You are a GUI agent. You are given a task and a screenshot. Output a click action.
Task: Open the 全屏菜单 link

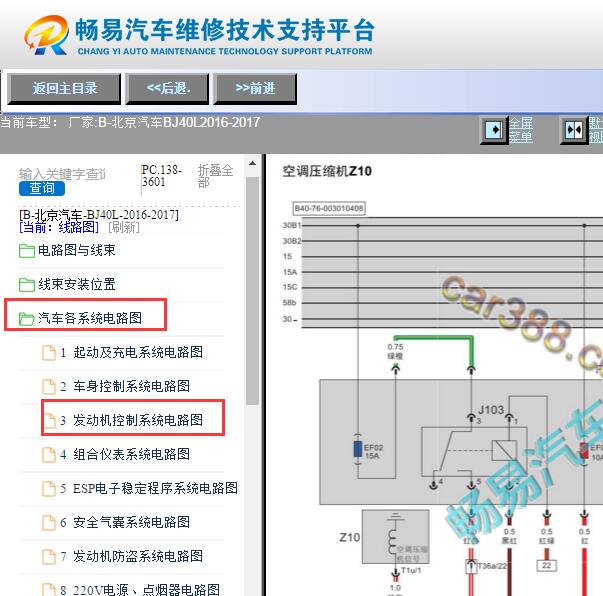click(x=521, y=130)
